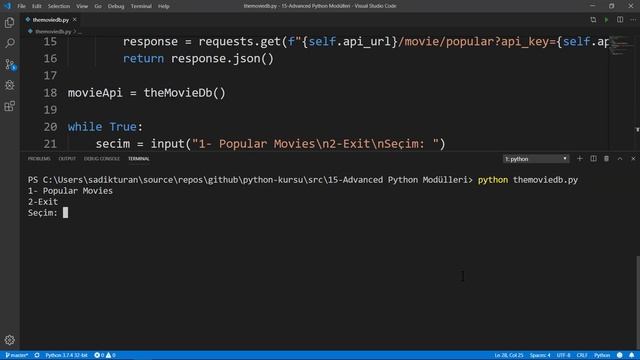Viewport: 640px width, 360px height.
Task: Click '2-Exit' terminal output line
Action: [43, 202]
